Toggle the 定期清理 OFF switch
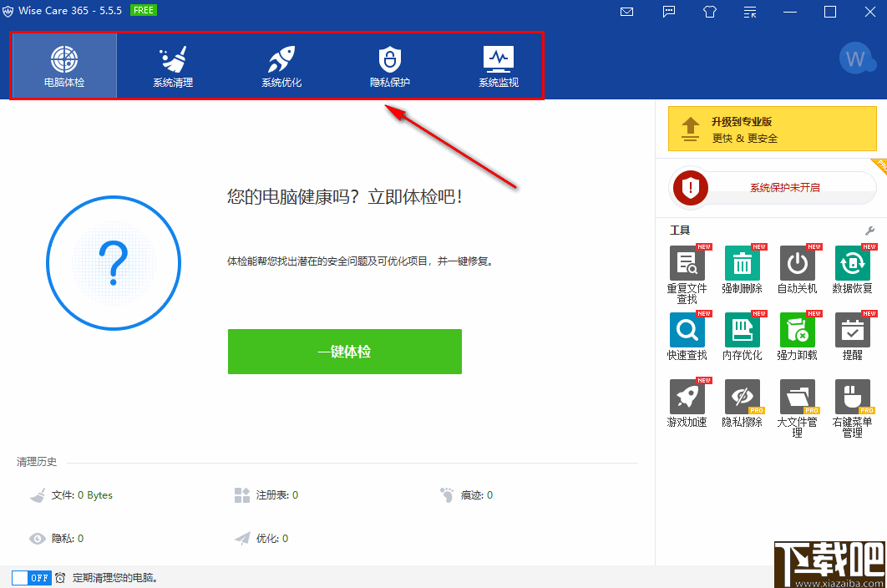Screen dimensions: 887x588 pyautogui.click(x=32, y=578)
